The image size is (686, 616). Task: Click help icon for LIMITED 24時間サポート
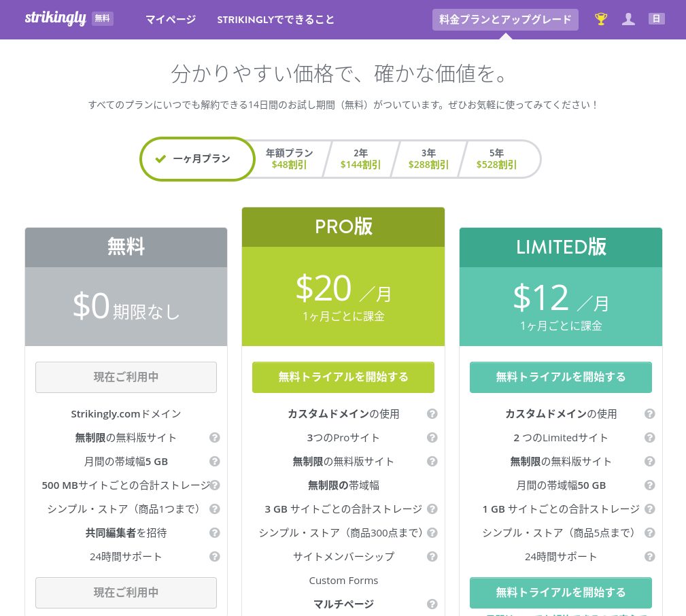click(x=650, y=556)
